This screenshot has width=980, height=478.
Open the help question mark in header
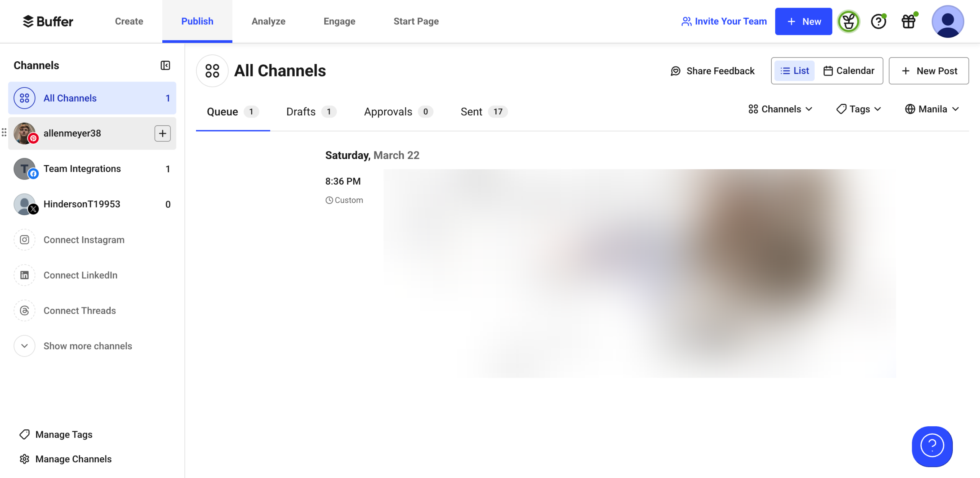pyautogui.click(x=878, y=21)
